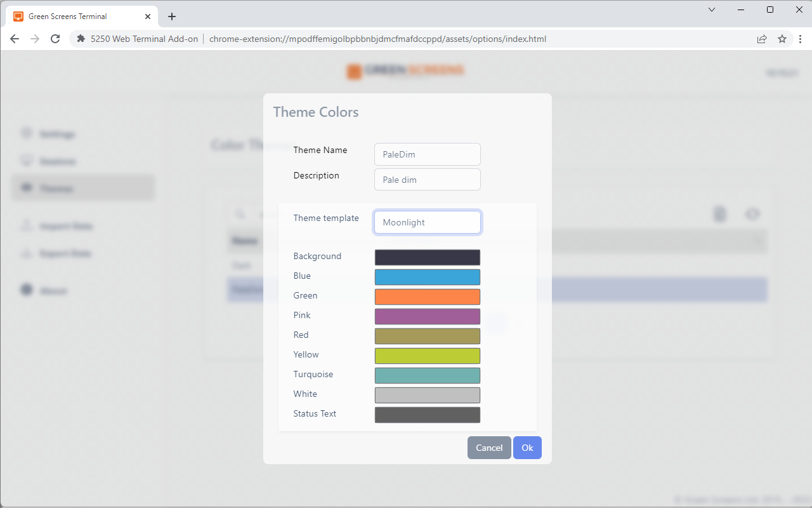Click the extension puzzle-piece icon in the address bar

coord(81,39)
